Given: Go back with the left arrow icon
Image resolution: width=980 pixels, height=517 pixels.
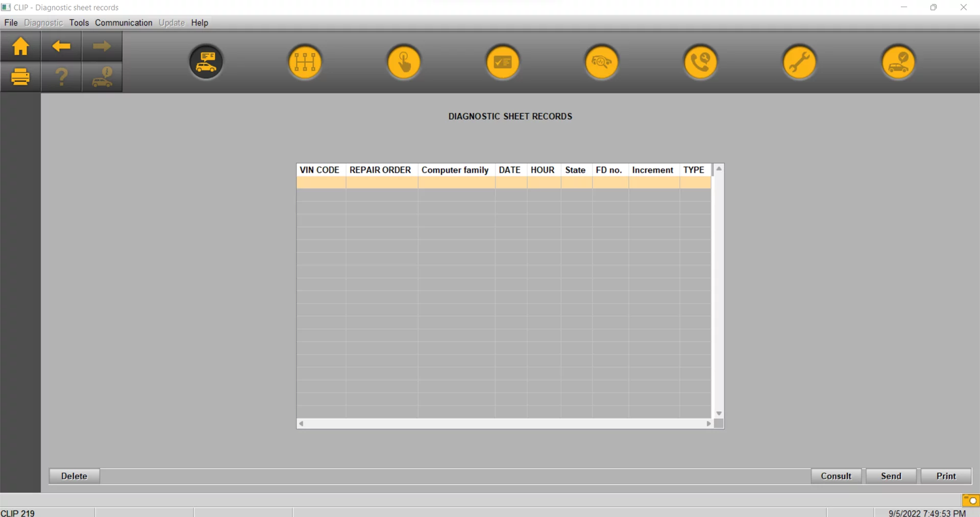Looking at the screenshot, I should [x=61, y=46].
